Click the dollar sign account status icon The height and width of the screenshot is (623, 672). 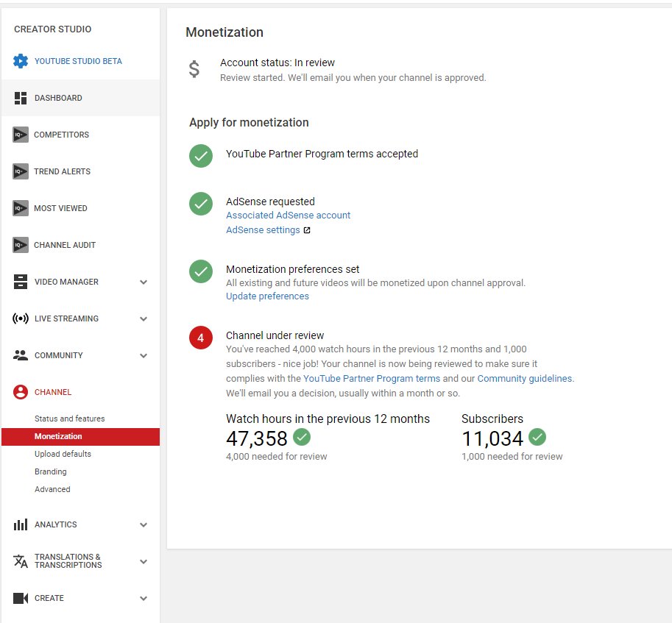click(x=194, y=69)
